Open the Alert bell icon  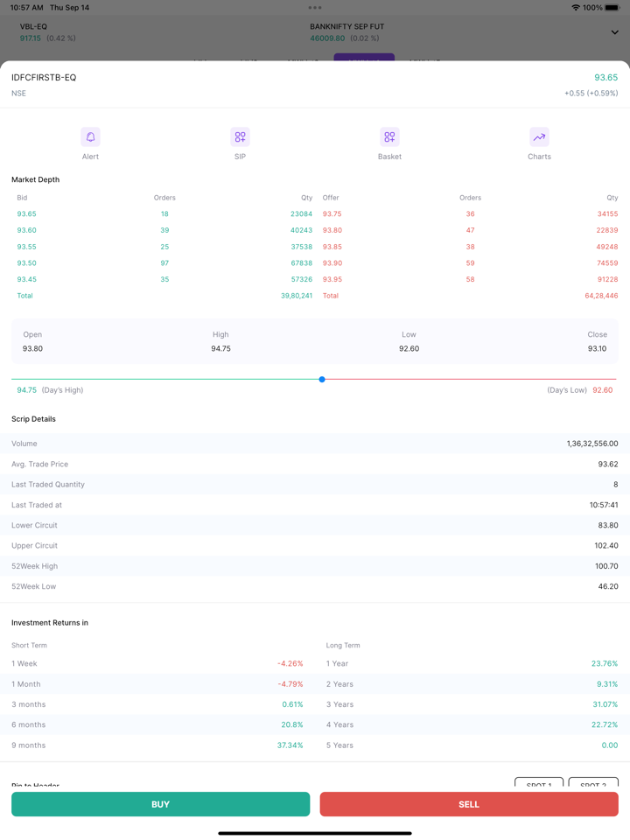coord(90,137)
